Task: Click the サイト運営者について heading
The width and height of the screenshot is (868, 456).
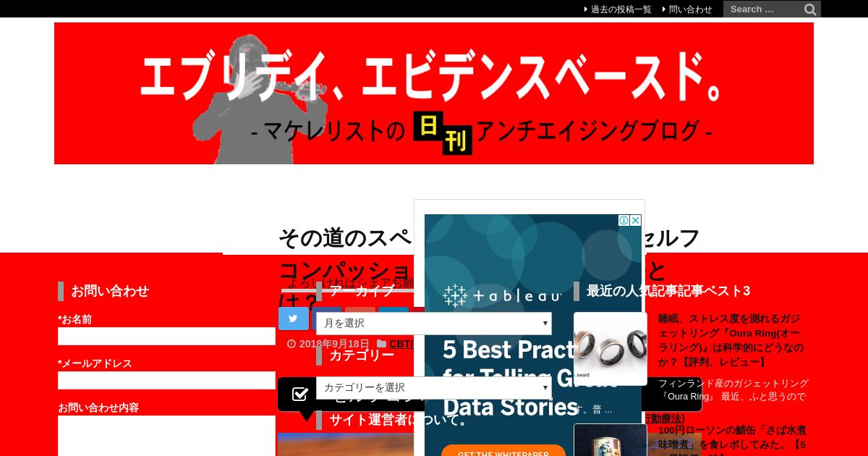Action: click(x=399, y=420)
